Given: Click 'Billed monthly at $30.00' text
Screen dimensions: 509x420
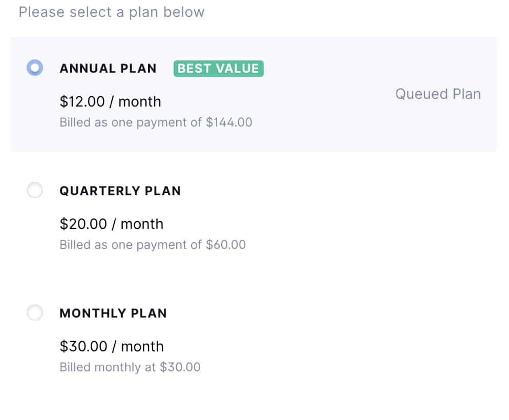Looking at the screenshot, I should point(130,367).
